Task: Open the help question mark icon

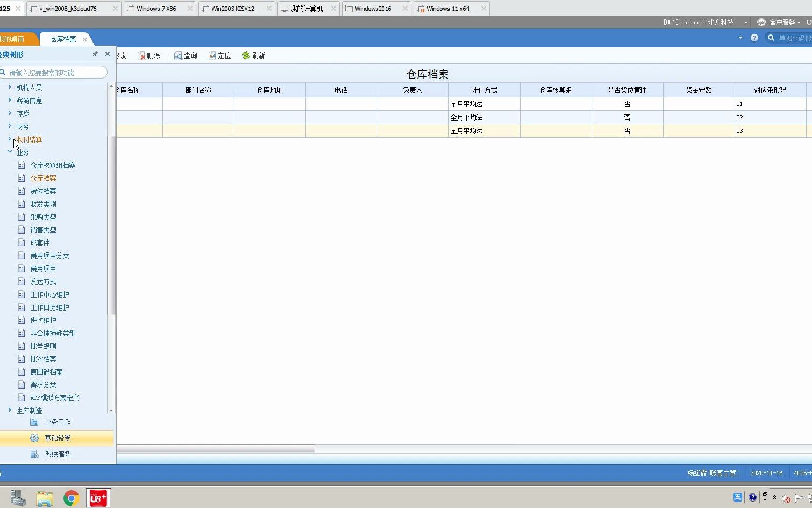Action: point(754,38)
